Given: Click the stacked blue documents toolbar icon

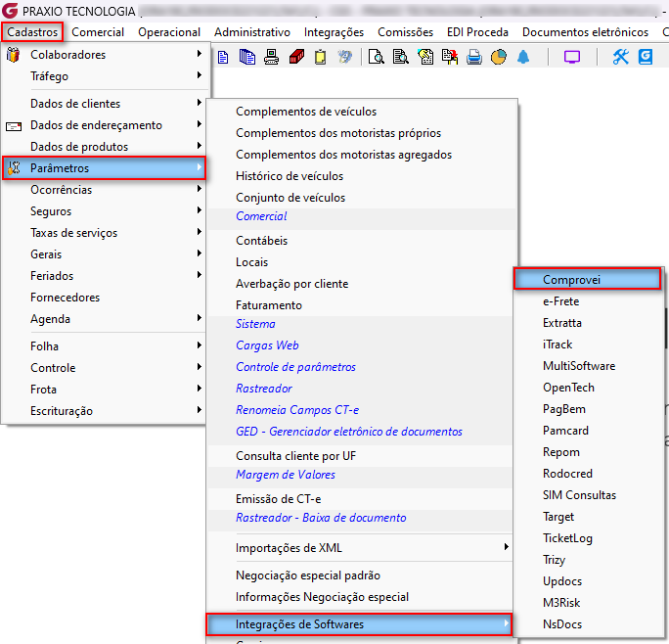Looking at the screenshot, I should tap(247, 57).
